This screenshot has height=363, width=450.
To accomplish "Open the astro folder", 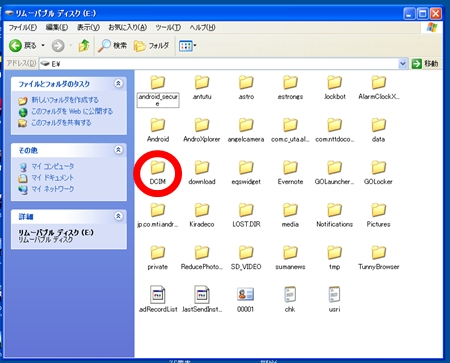I will tap(246, 87).
